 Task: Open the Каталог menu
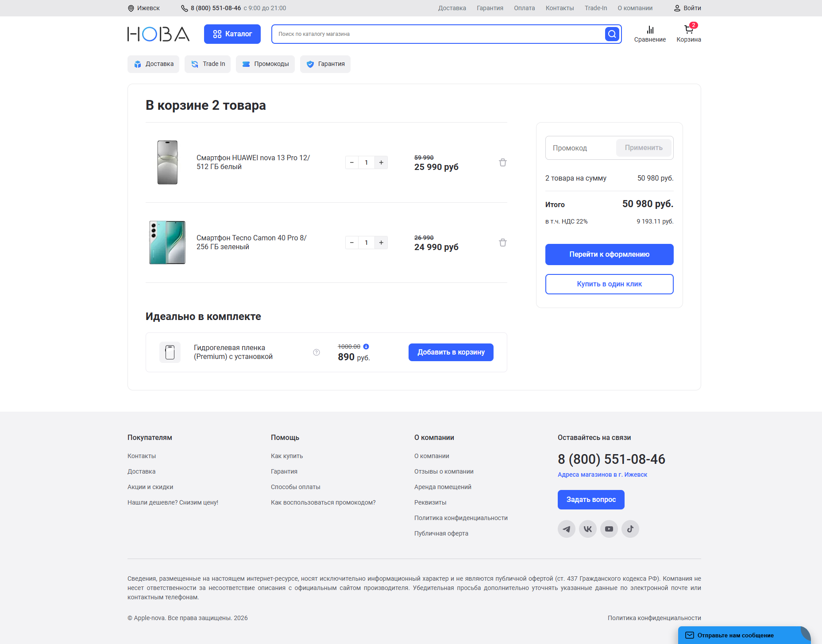pos(232,34)
